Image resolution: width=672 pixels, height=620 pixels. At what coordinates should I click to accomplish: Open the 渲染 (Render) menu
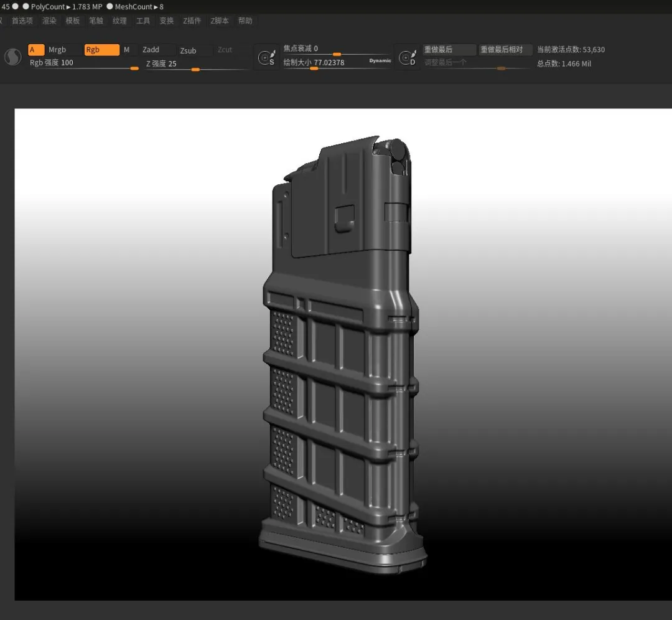49,21
